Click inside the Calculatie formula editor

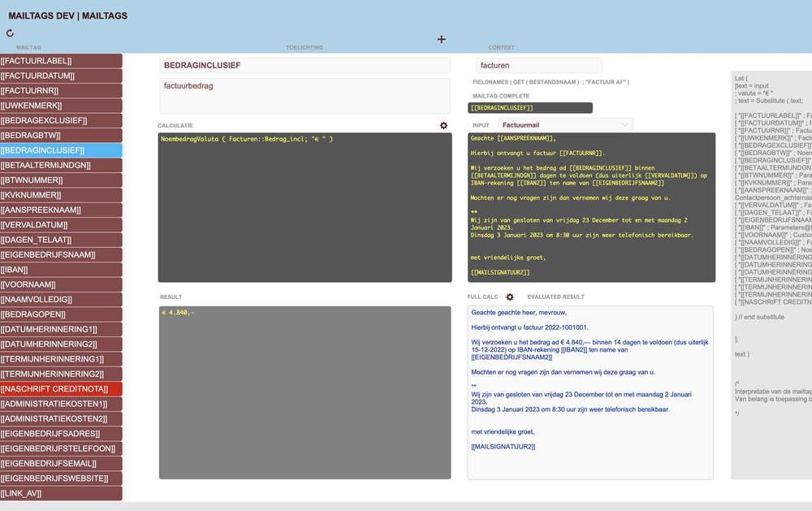304,207
